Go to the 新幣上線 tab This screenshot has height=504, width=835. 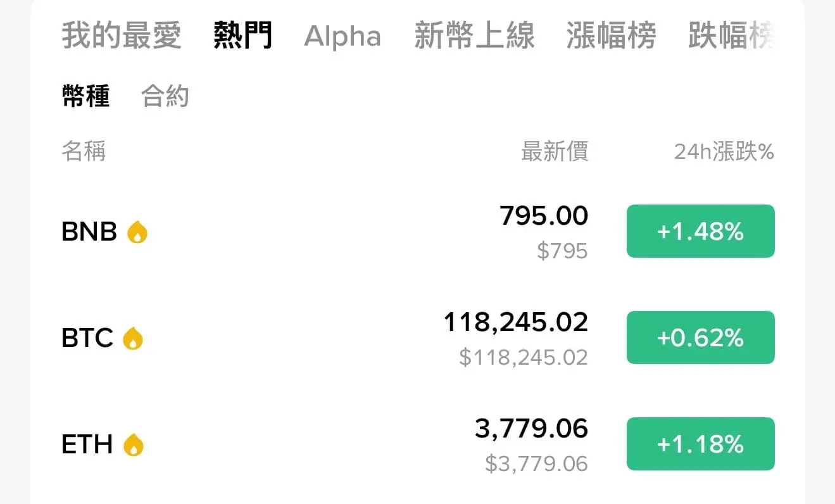tap(474, 35)
